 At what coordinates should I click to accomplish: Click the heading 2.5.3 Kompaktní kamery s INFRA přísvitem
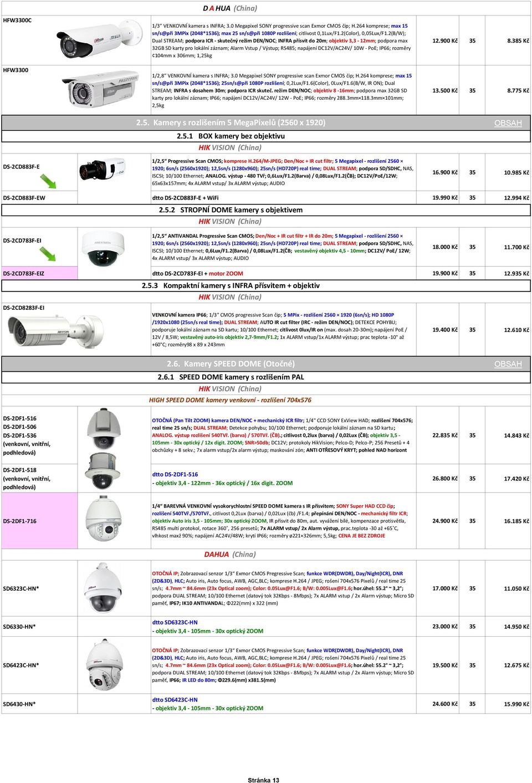pyautogui.click(x=231, y=285)
